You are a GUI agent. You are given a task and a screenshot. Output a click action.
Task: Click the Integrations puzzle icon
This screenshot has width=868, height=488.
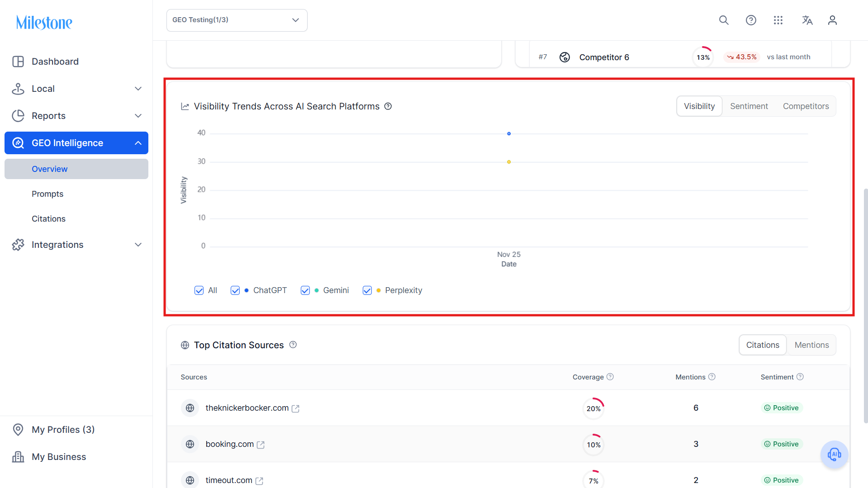pyautogui.click(x=18, y=245)
